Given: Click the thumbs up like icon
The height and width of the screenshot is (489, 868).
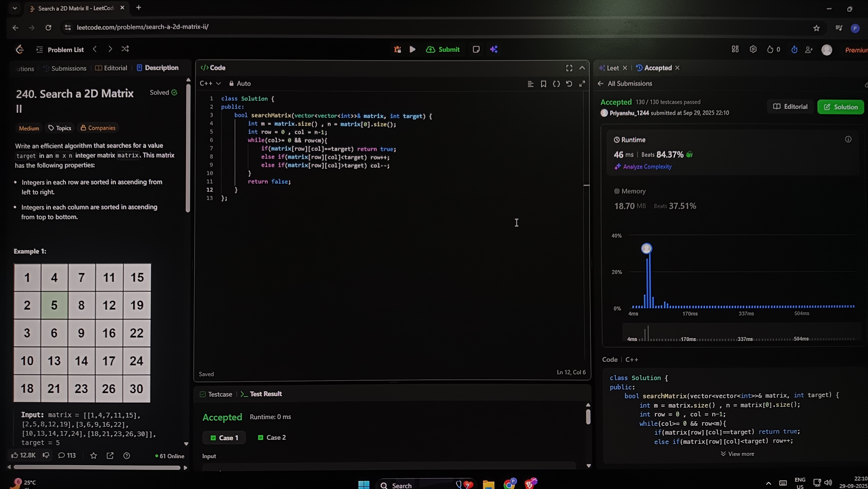Looking at the screenshot, I should [x=15, y=455].
